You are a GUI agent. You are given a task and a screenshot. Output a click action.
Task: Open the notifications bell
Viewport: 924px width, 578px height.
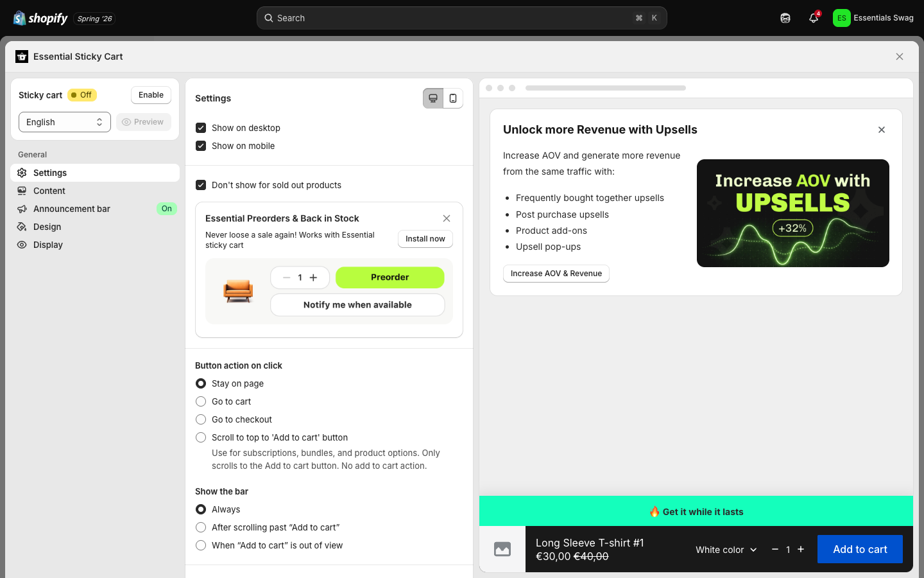point(814,18)
